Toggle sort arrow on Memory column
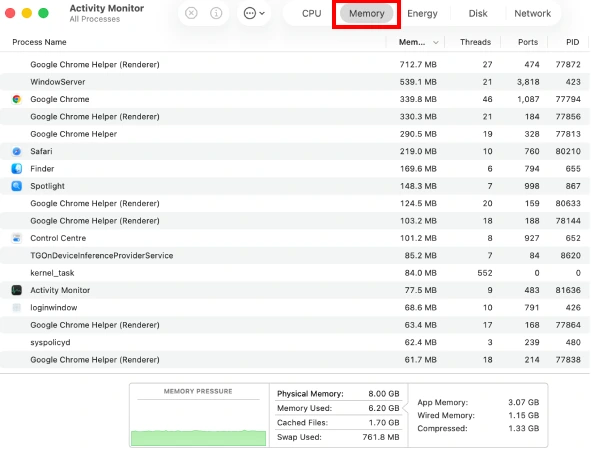Image resolution: width=591 pixels, height=450 pixels. pos(436,42)
